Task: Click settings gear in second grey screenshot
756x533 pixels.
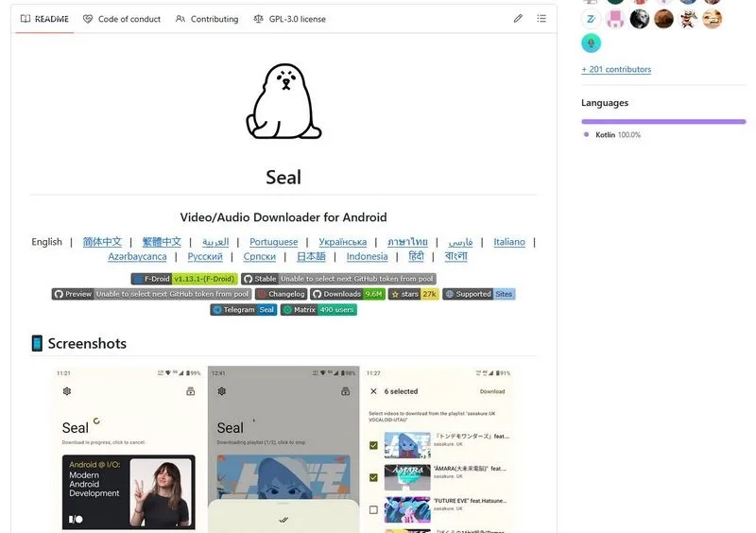Action: (222, 391)
